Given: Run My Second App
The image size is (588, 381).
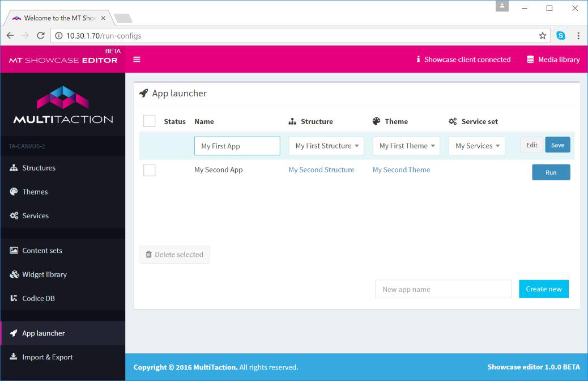Looking at the screenshot, I should pos(551,172).
